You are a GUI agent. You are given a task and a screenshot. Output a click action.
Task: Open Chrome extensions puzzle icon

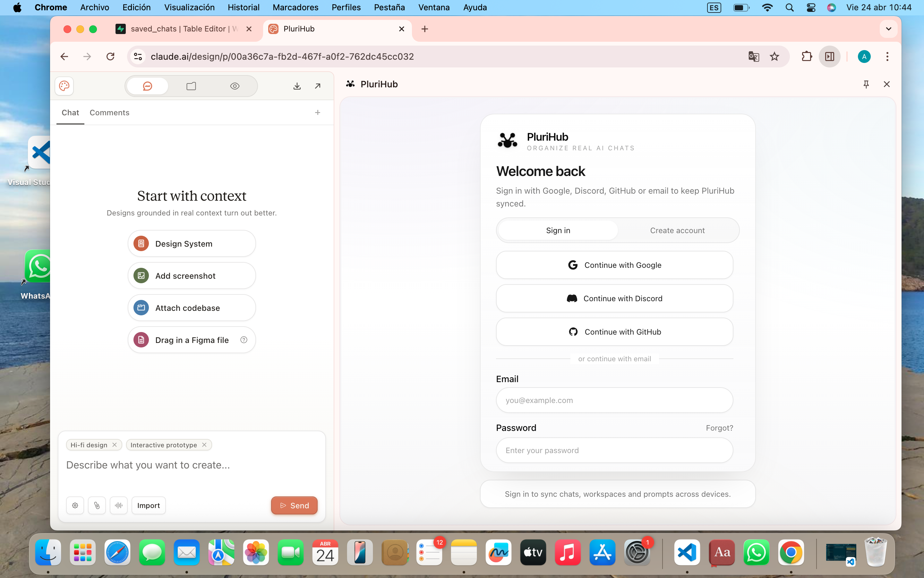pyautogui.click(x=806, y=57)
